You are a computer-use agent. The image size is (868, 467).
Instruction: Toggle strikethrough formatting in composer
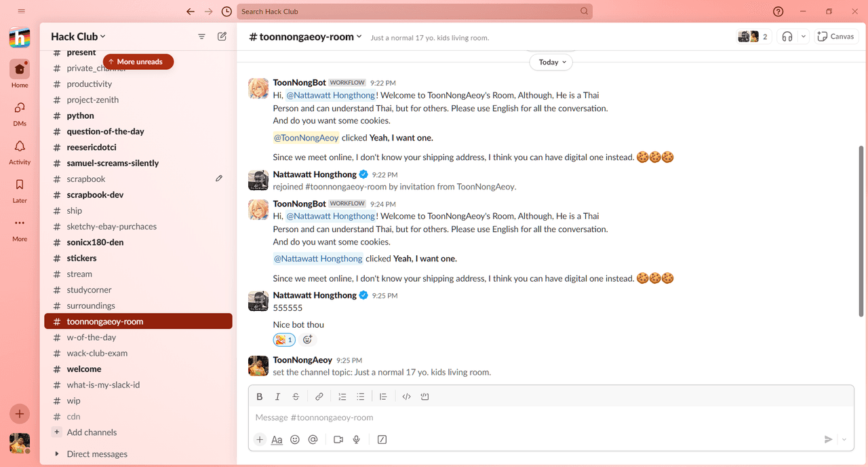(x=296, y=397)
